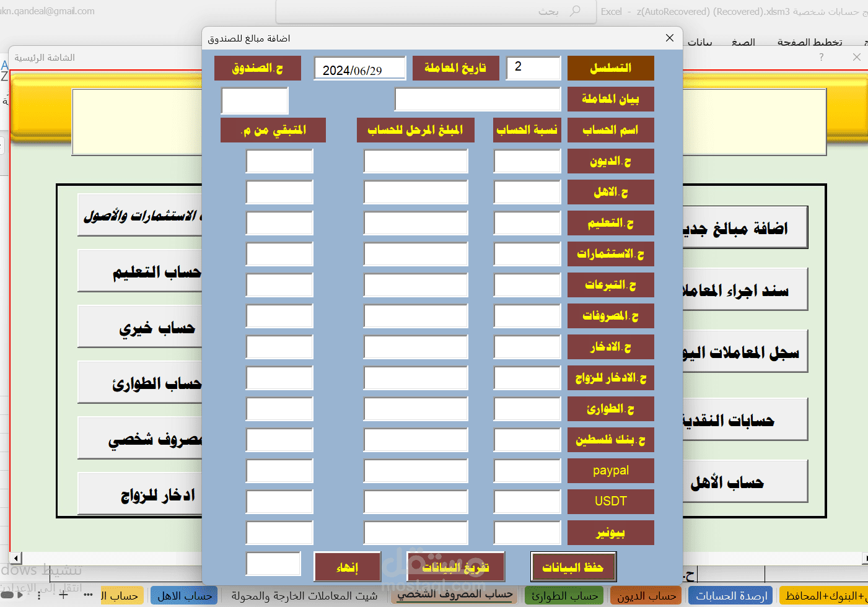The height and width of the screenshot is (607, 868).
Task: Switch to حساب الطوارئ sheet tab
Action: click(564, 596)
